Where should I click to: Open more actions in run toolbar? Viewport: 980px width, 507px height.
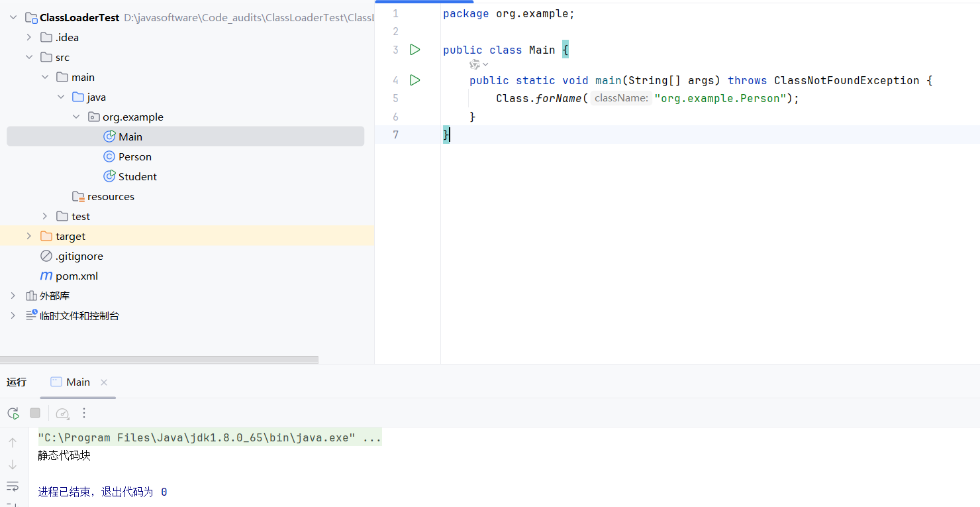click(84, 413)
